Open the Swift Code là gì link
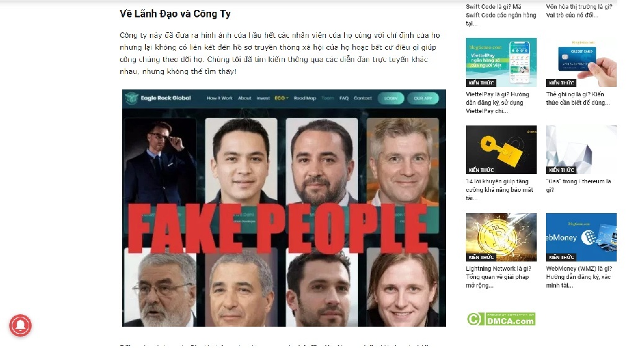The image size is (644, 359). (x=501, y=15)
